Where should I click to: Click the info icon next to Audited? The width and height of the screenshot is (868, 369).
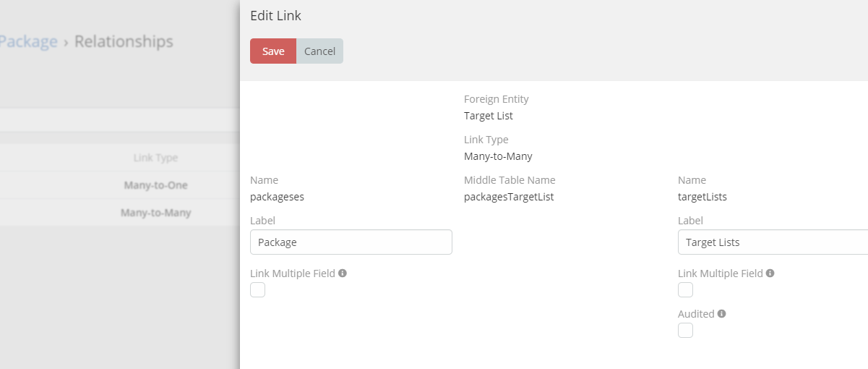point(722,314)
